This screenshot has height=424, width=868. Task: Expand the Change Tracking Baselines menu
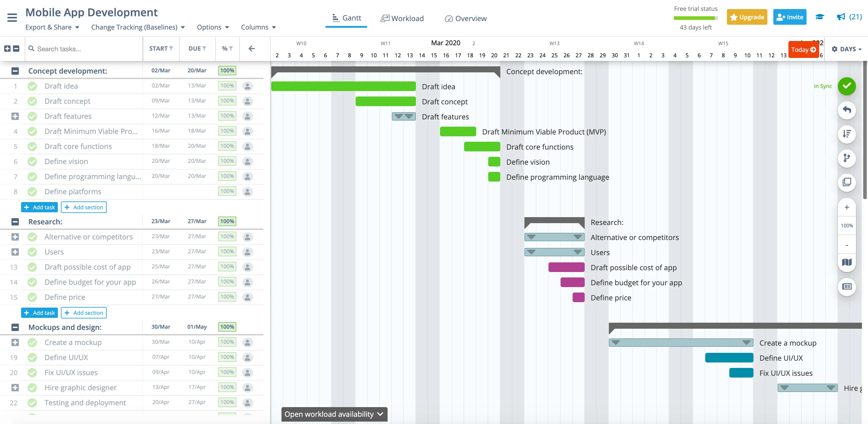(x=138, y=27)
